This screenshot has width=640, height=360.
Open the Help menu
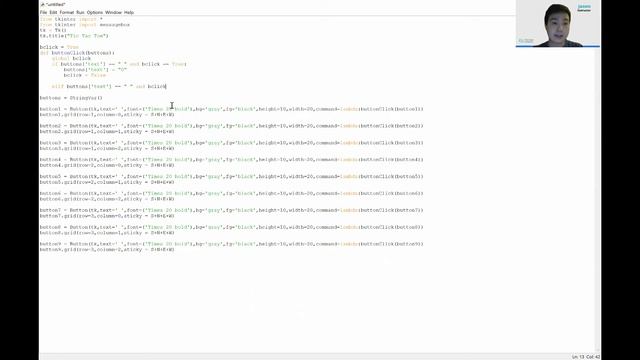click(129, 13)
